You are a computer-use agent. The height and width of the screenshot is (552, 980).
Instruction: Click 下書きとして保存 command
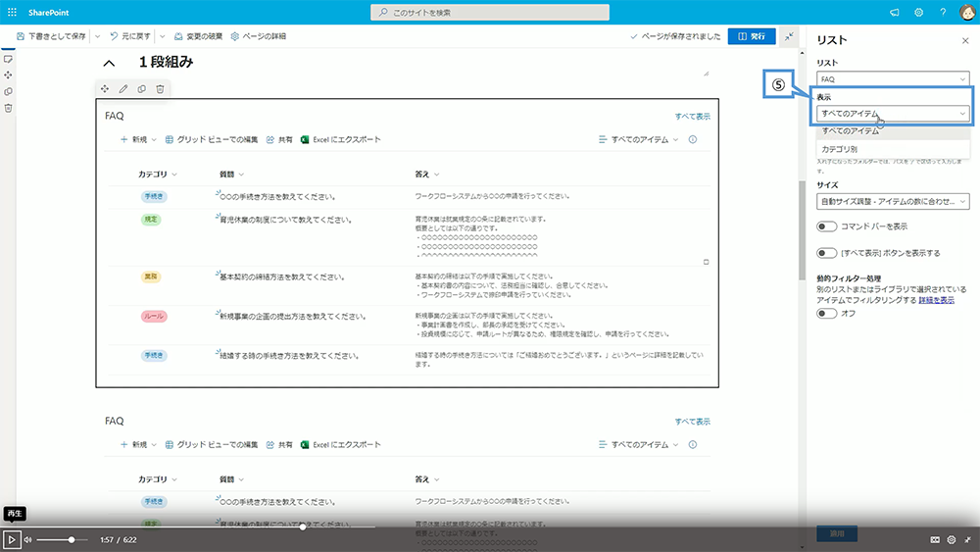[x=51, y=36]
